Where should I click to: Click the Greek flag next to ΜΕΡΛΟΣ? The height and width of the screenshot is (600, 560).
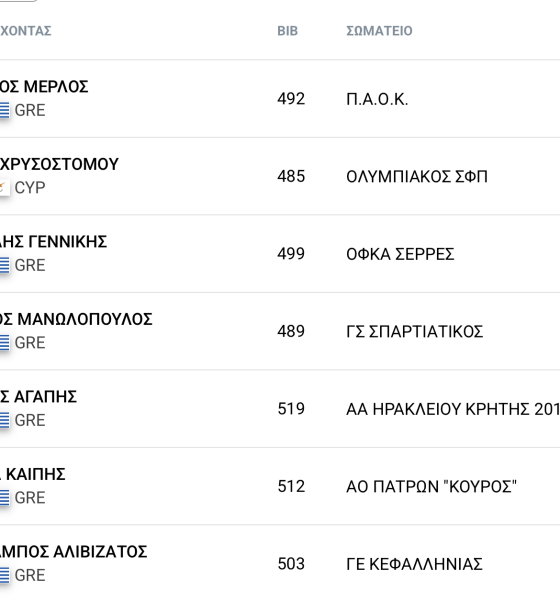click(x=5, y=111)
